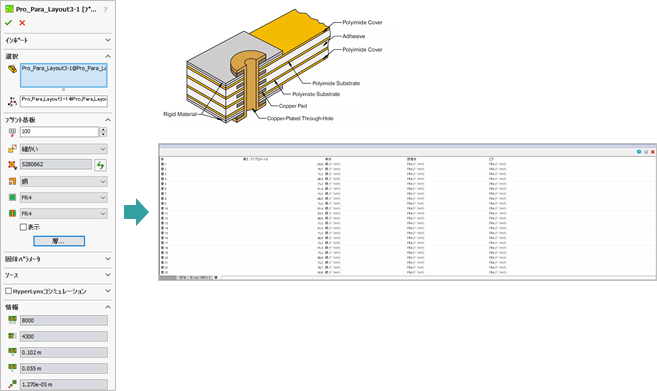Click the mesh cell icon beside the 5280662 field
Viewport: 657px width, 391px height.
point(12,165)
